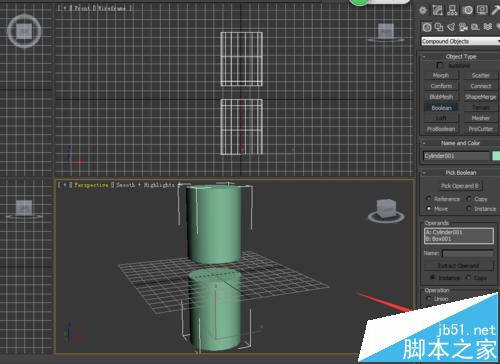The width and height of the screenshot is (500, 364).
Task: Click the Front viewport label
Action: [81, 8]
